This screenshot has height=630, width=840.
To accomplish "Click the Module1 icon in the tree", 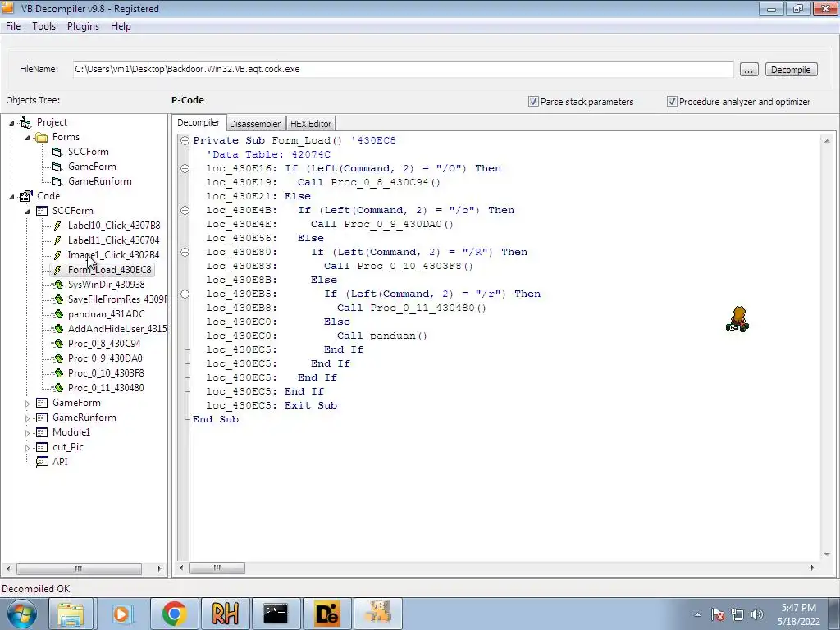I will (x=41, y=432).
